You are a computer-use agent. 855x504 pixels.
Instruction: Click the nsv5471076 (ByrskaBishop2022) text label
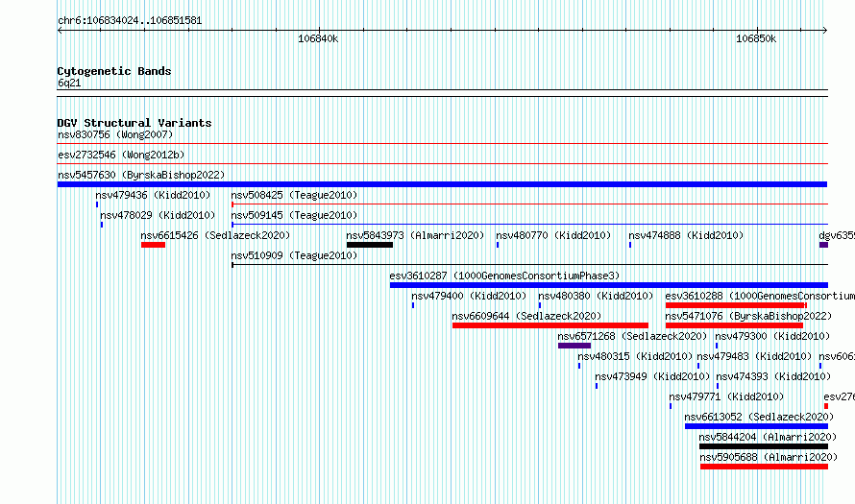pos(748,316)
